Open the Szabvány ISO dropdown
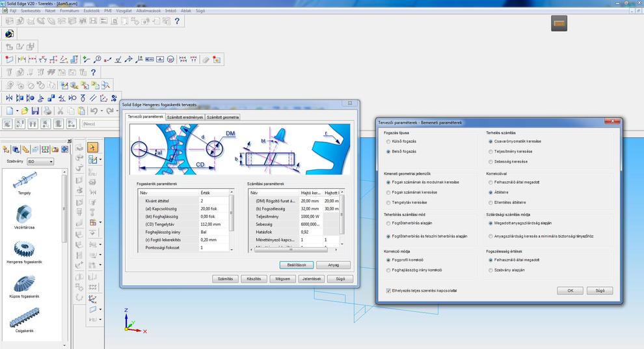 pyautogui.click(x=40, y=161)
